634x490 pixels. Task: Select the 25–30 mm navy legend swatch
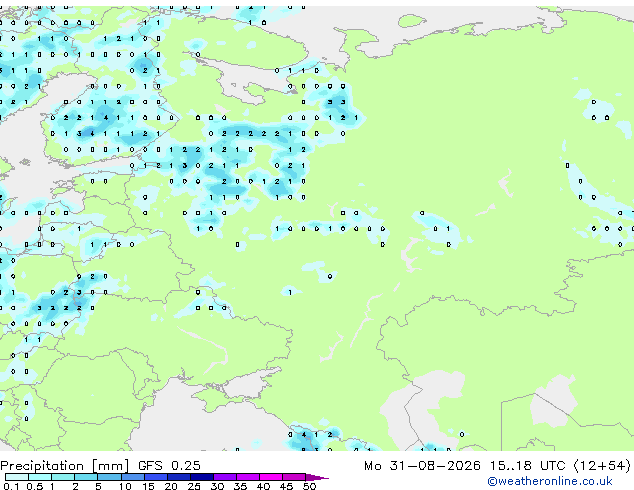click(x=202, y=477)
